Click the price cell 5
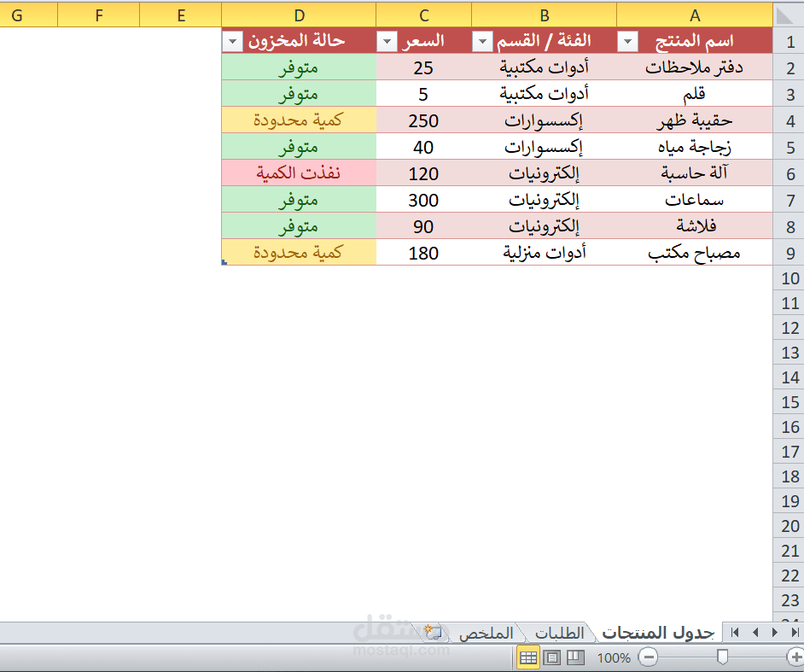The height and width of the screenshot is (672, 804). click(423, 93)
